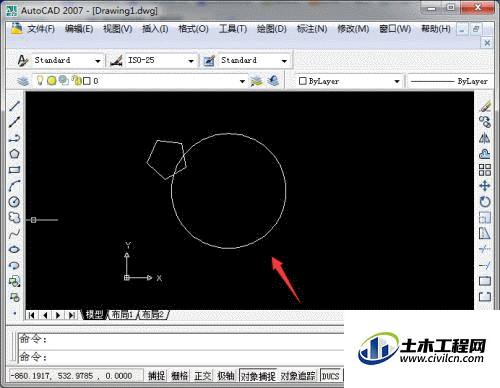
Task: Switch to the 模型 tab
Action: pos(94,314)
